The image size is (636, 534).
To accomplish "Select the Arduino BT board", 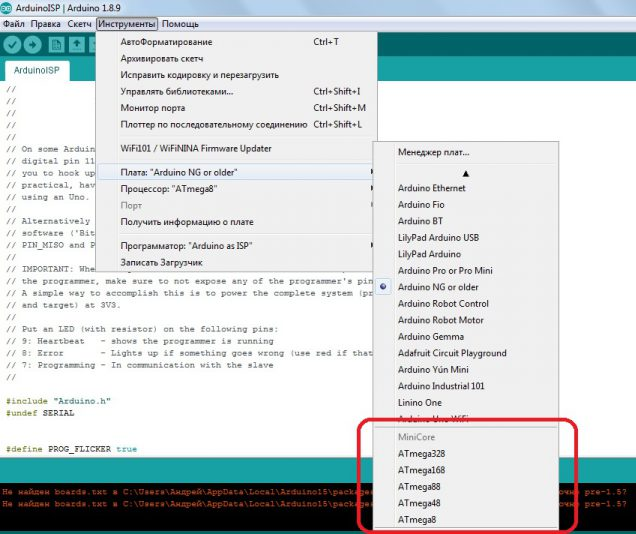I will tap(466, 221).
